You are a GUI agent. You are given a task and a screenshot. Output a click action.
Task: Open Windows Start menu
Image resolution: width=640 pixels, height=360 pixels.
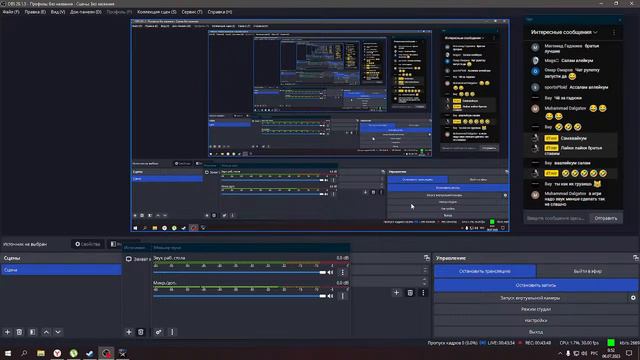point(8,353)
